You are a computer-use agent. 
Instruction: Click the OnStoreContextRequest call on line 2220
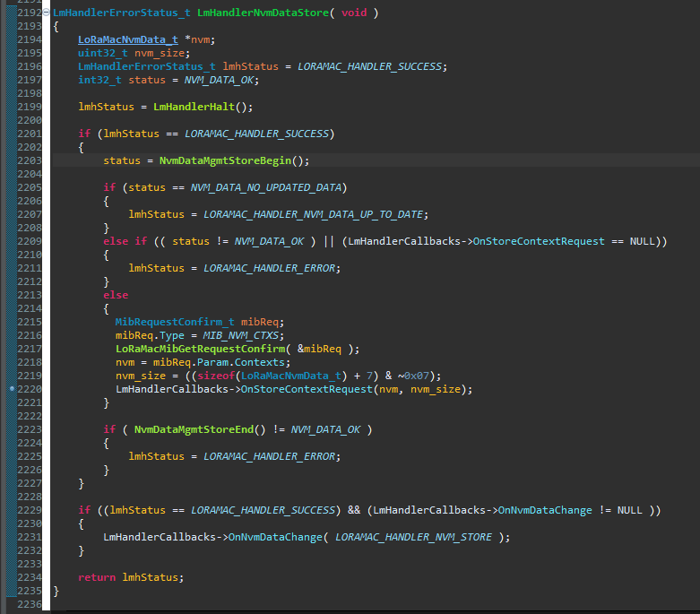pyautogui.click(x=307, y=389)
